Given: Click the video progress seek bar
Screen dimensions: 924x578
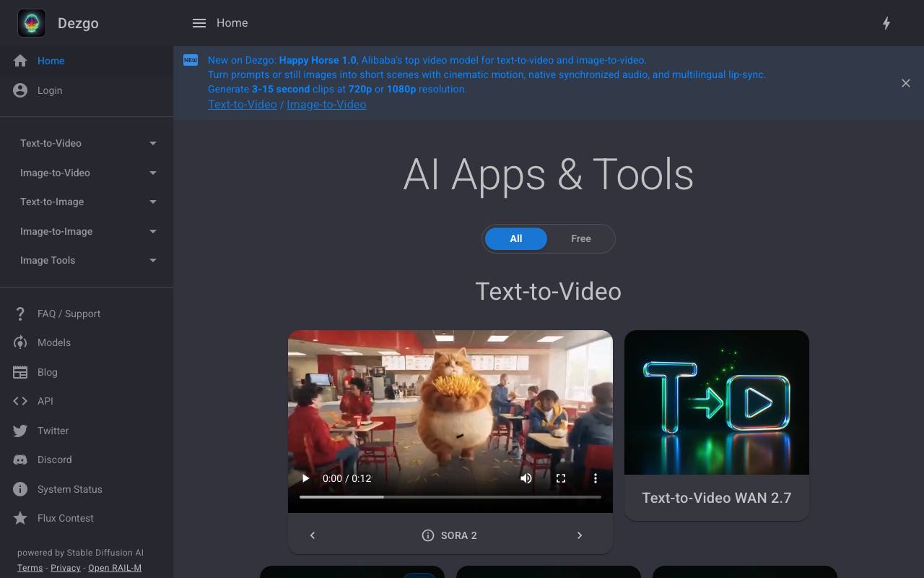Looking at the screenshot, I should click(450, 497).
